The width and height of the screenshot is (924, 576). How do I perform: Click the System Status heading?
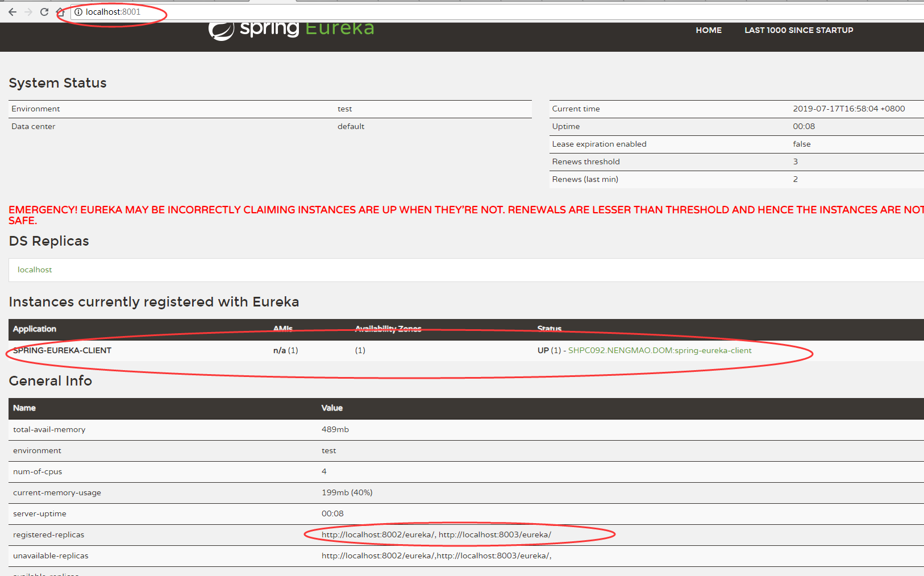(57, 83)
